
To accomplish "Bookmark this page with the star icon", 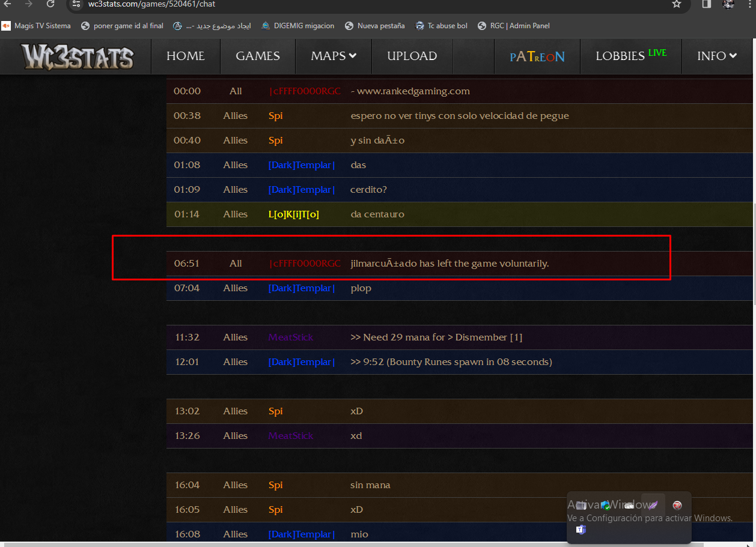I will point(677,4).
